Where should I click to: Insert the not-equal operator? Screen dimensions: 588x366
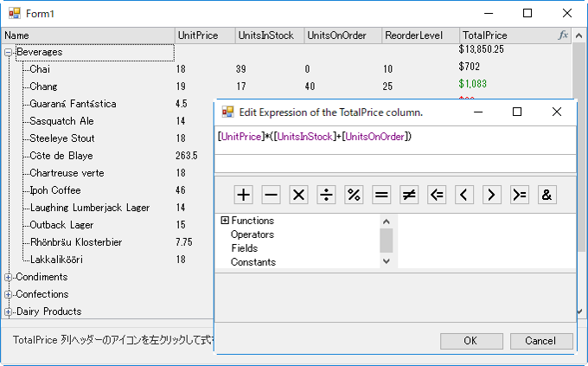coord(409,195)
